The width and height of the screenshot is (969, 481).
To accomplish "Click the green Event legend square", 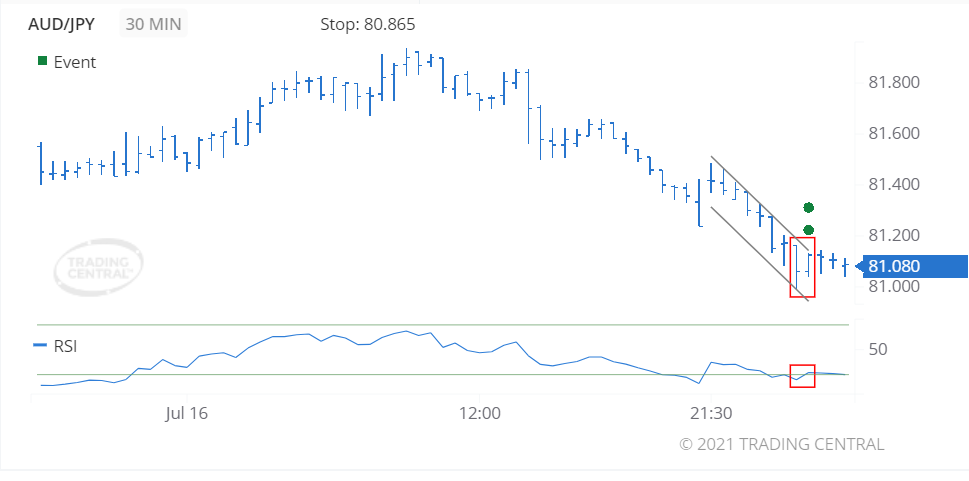I will [x=42, y=61].
